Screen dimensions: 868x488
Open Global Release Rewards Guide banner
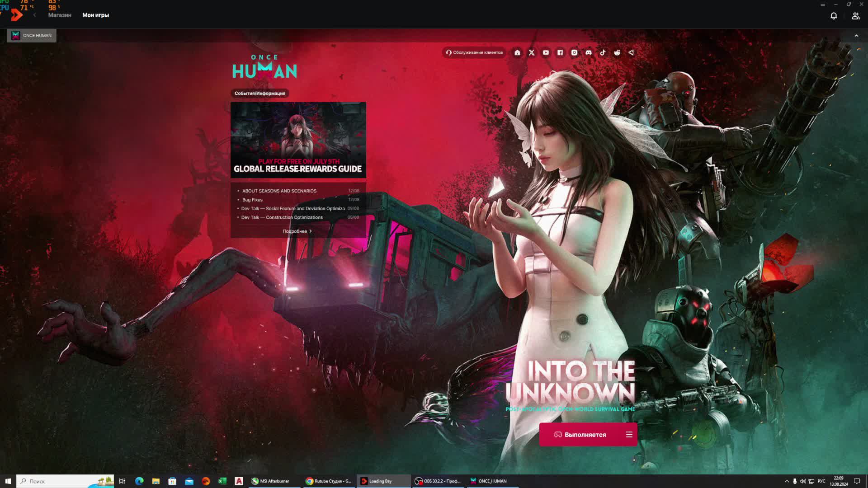coord(298,140)
